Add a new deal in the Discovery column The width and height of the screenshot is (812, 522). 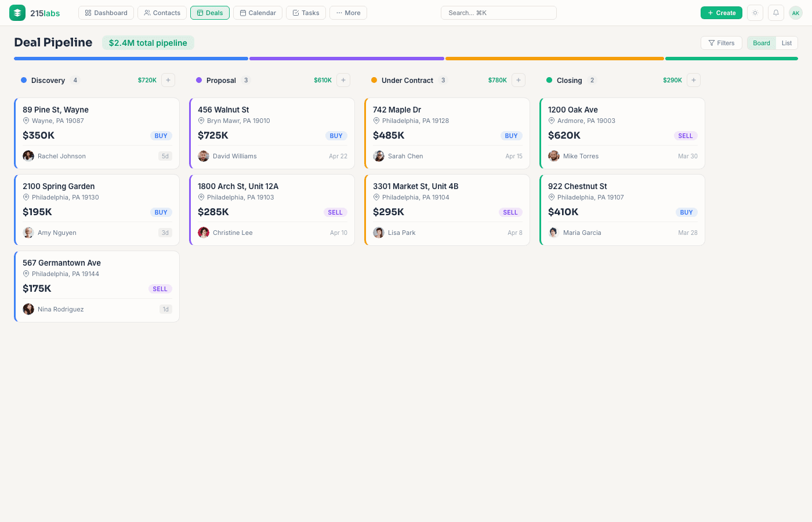168,80
